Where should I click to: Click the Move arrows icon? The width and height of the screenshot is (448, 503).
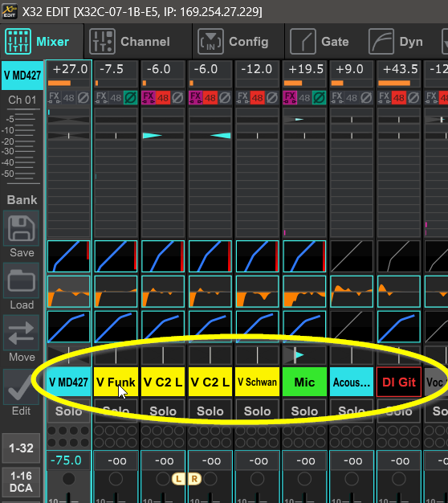coord(22,333)
